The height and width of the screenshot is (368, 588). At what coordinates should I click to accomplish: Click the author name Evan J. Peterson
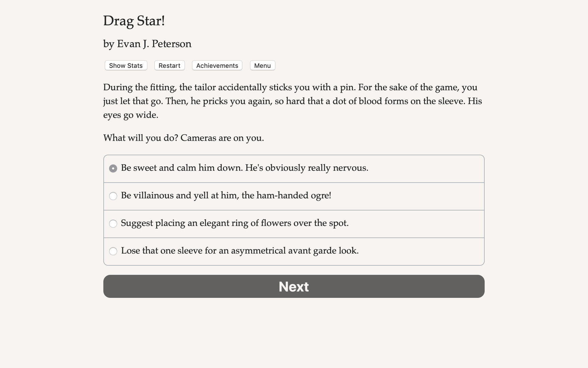147,44
